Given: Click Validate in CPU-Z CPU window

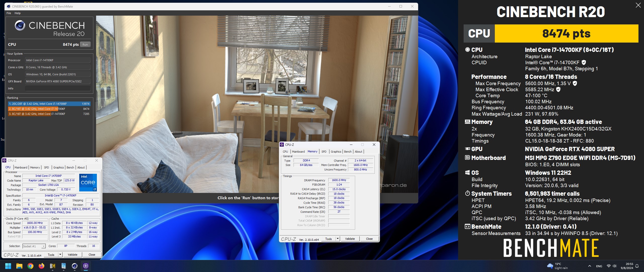Looking at the screenshot, I should (x=72, y=255).
